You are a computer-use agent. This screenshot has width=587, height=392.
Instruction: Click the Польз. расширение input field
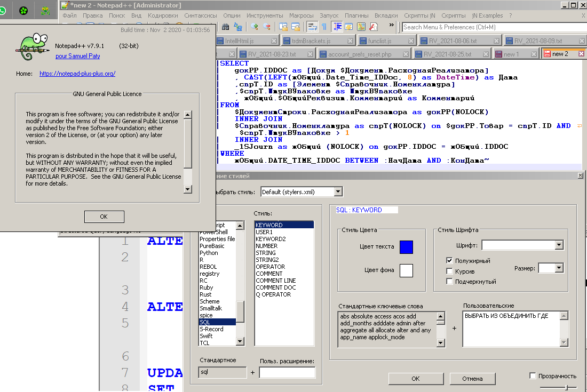(287, 372)
